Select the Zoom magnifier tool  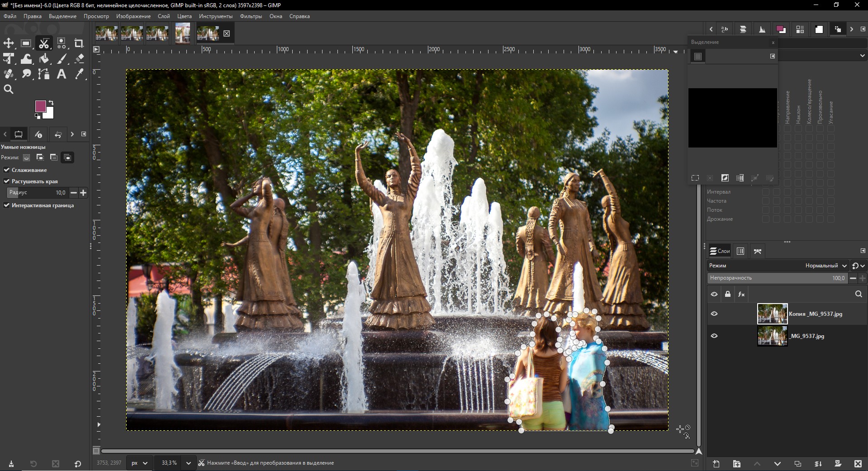click(9, 90)
